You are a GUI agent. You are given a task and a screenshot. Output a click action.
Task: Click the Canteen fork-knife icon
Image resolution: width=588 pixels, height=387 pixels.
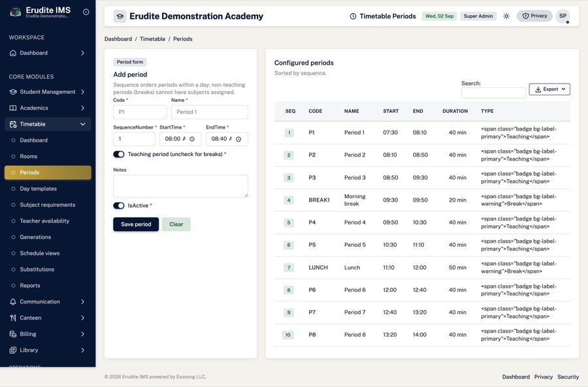click(x=13, y=318)
